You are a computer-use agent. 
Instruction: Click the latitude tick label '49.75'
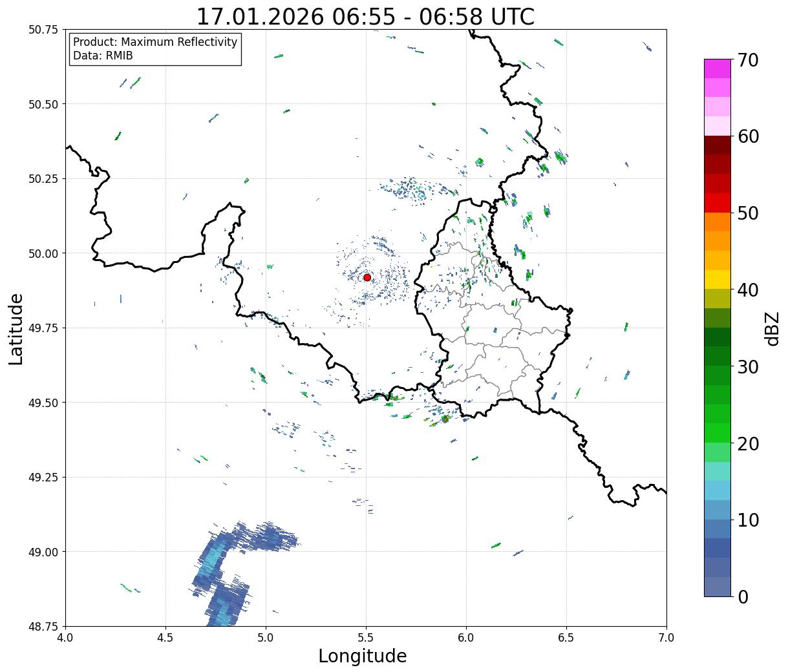(x=43, y=328)
